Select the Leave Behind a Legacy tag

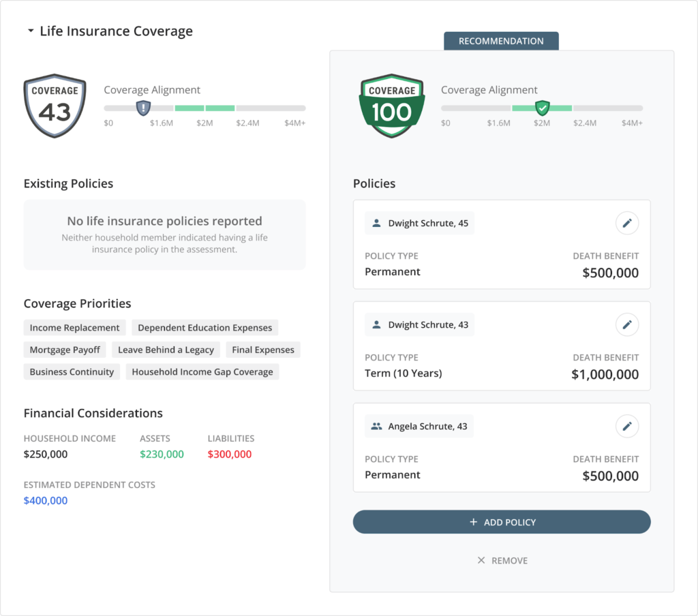tap(166, 350)
